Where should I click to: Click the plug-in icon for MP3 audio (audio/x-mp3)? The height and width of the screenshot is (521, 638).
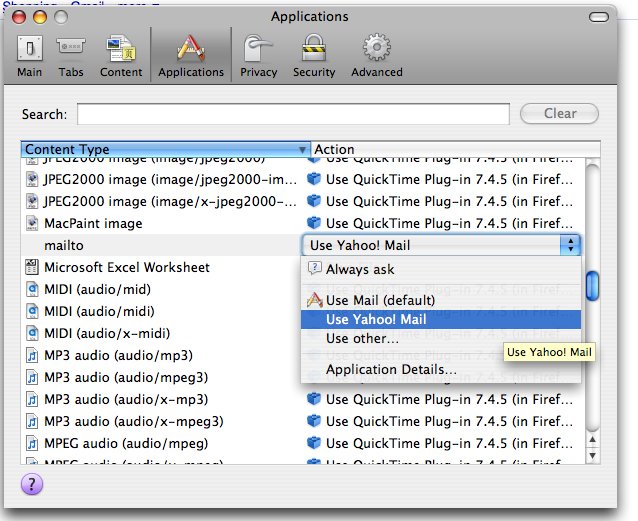click(x=314, y=399)
